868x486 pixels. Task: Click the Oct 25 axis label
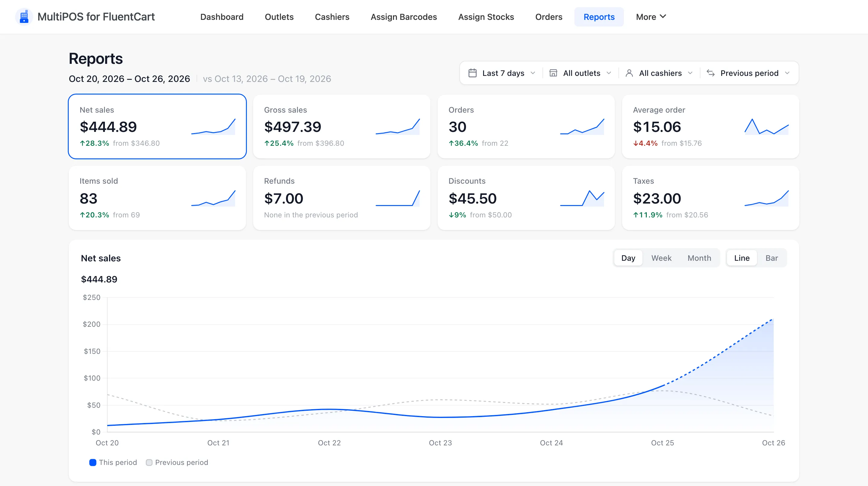pyautogui.click(x=662, y=443)
